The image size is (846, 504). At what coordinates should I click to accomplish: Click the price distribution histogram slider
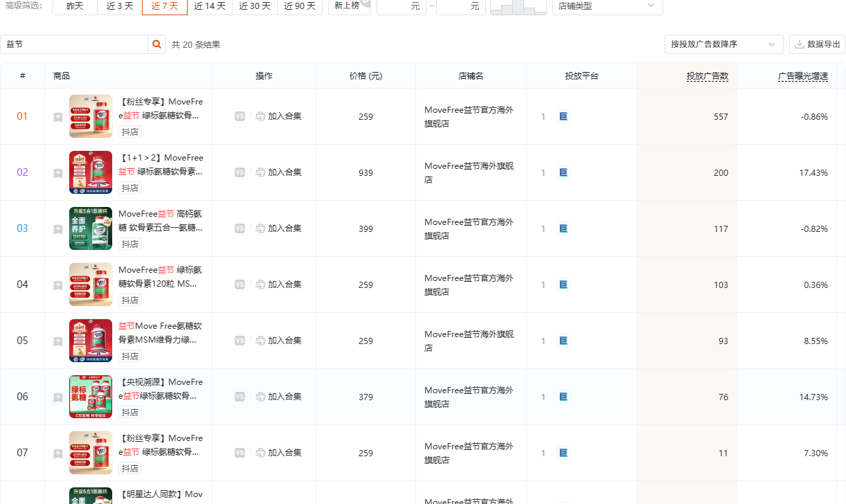[x=519, y=7]
